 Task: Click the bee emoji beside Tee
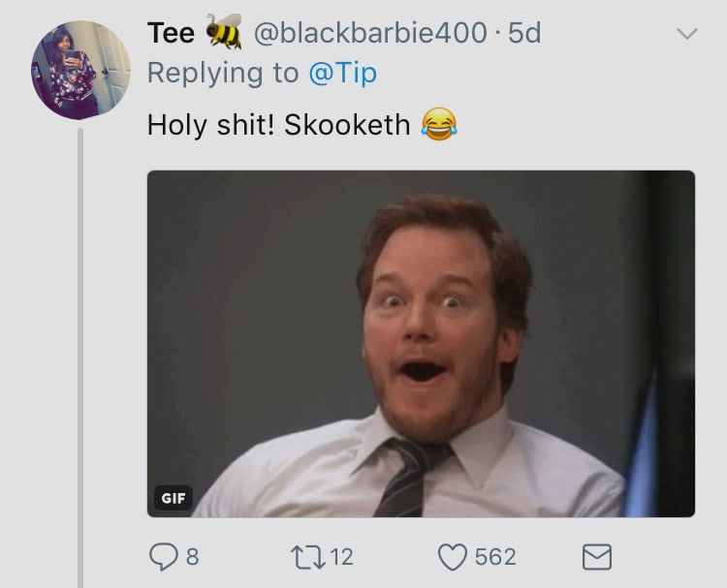coord(224,33)
